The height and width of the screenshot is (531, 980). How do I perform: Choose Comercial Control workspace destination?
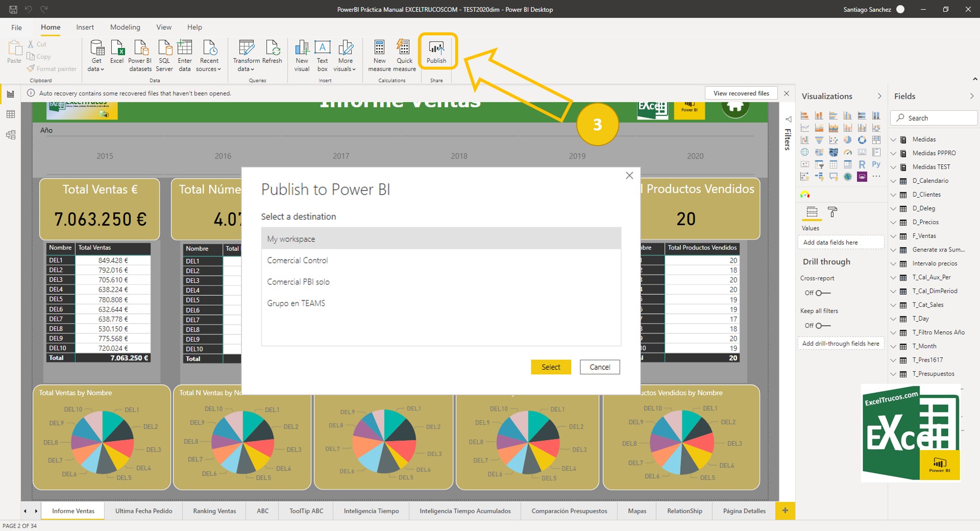[297, 260]
